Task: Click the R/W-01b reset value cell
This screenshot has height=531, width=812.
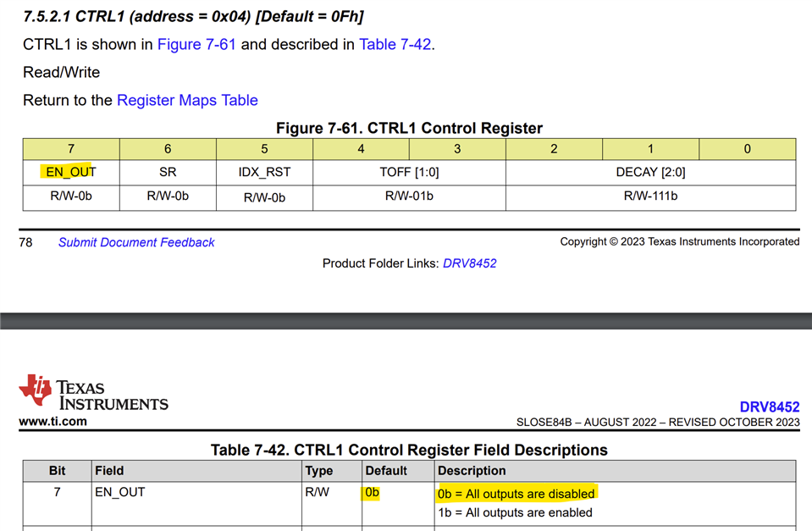Action: (409, 196)
